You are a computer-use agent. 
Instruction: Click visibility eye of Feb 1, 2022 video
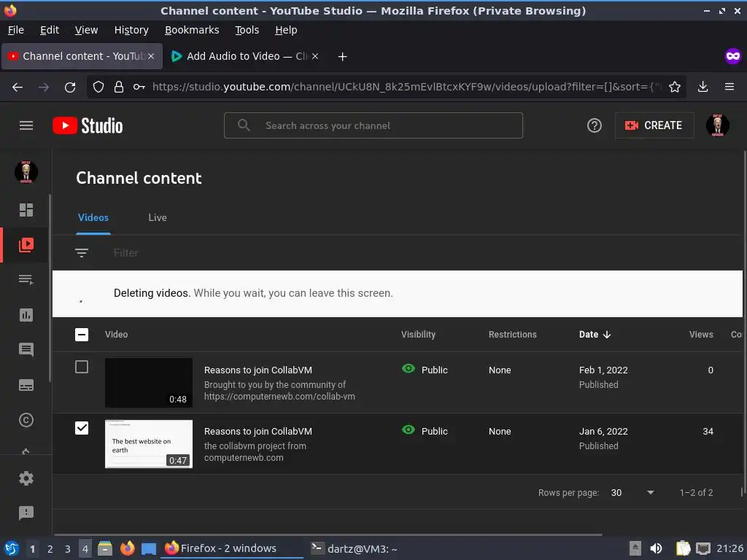pos(409,368)
